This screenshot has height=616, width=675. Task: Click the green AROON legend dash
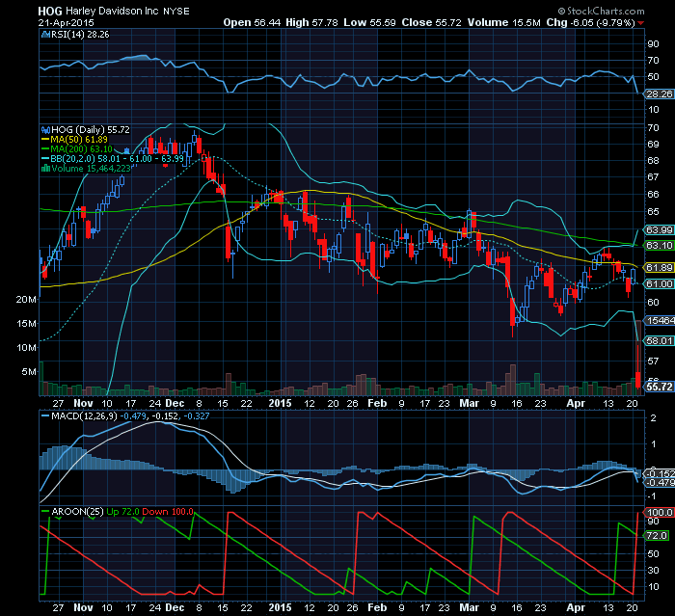coord(45,511)
